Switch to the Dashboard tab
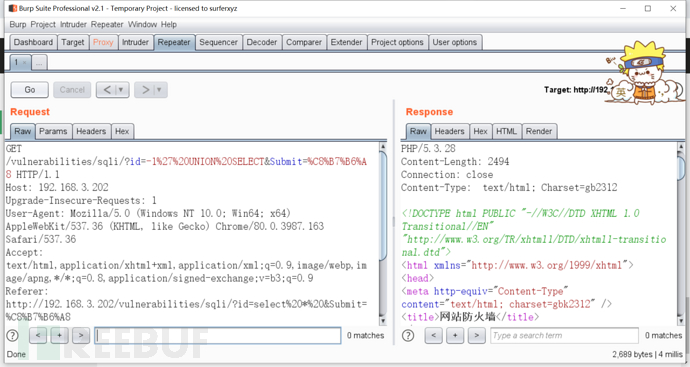 (x=33, y=42)
